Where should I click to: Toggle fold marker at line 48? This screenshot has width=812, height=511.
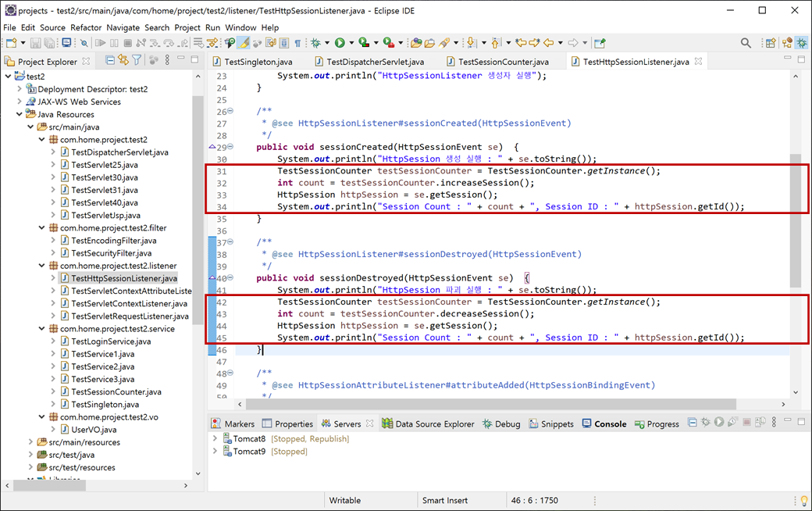point(230,373)
